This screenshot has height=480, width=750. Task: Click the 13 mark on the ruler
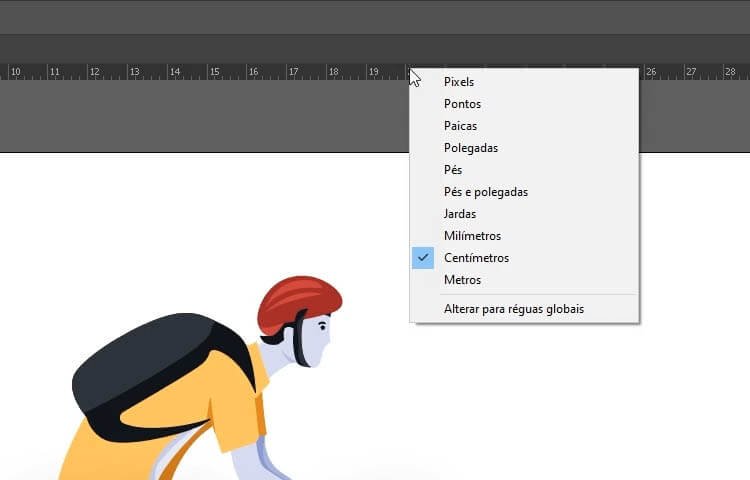(134, 72)
